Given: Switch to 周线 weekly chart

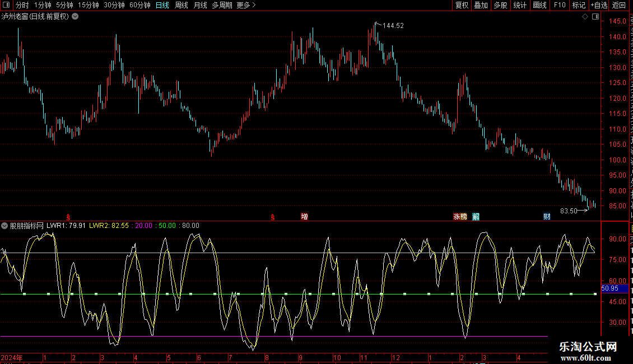Looking at the screenshot, I should coord(181,5).
